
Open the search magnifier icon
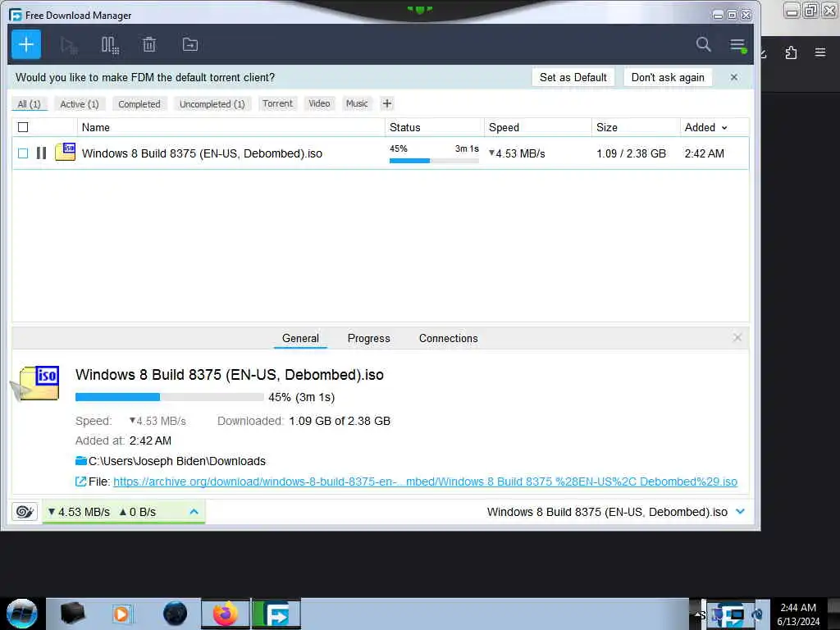pyautogui.click(x=703, y=44)
